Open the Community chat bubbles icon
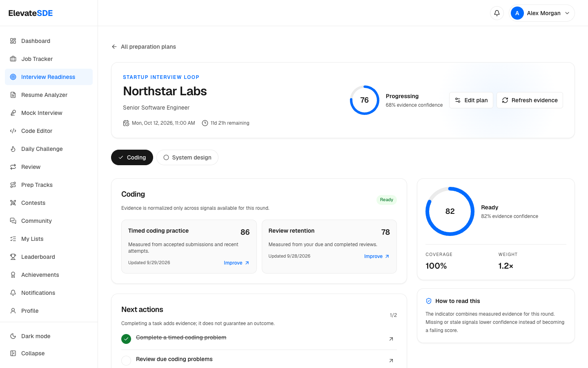 click(13, 221)
